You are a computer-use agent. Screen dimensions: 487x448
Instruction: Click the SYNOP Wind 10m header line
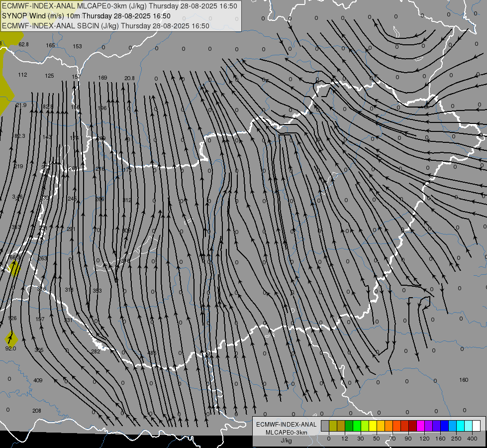(87, 16)
